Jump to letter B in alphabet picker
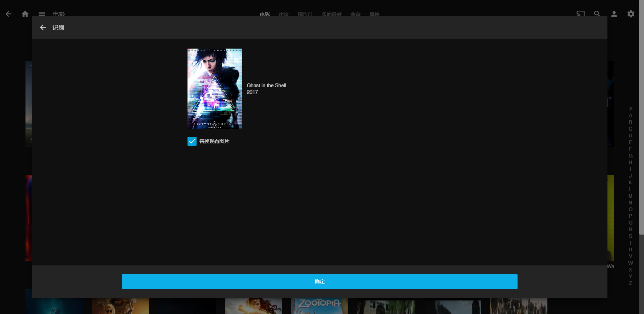Viewport: 644px width, 314px height. tap(631, 122)
